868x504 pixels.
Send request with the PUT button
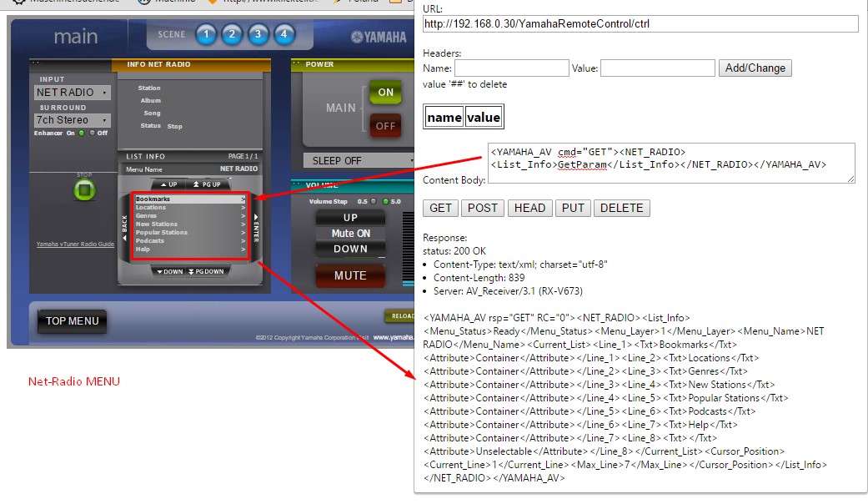573,209
